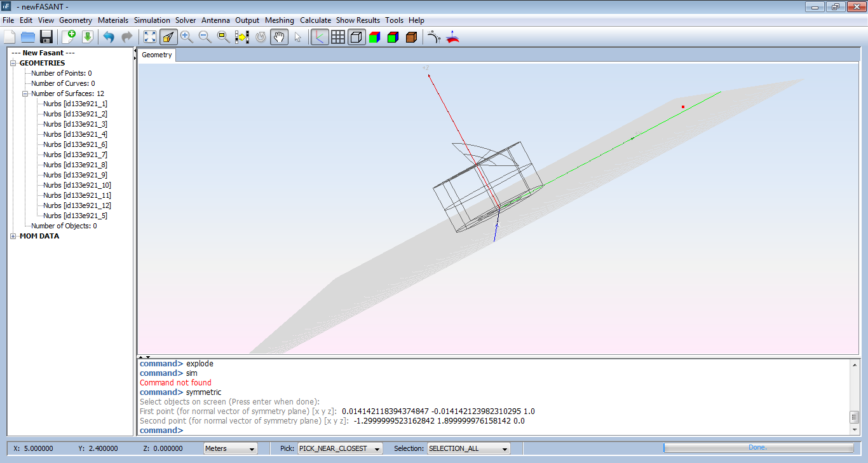This screenshot has width=868, height=463.
Task: Open the Meshing menu
Action: coord(280,20)
